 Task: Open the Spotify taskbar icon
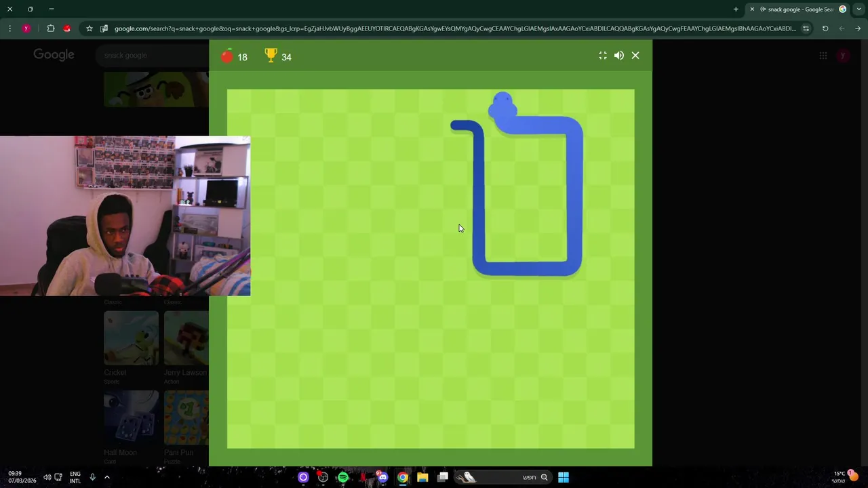[343, 477]
